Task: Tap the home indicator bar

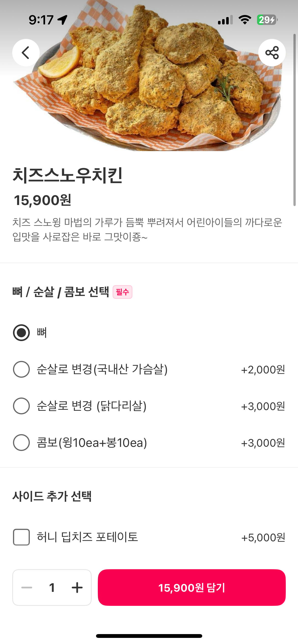Action: pyautogui.click(x=149, y=636)
